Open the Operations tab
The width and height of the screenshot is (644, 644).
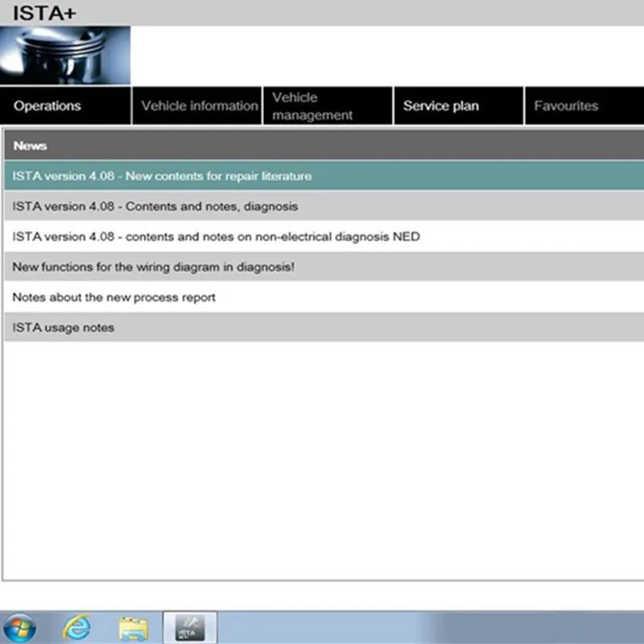65,105
